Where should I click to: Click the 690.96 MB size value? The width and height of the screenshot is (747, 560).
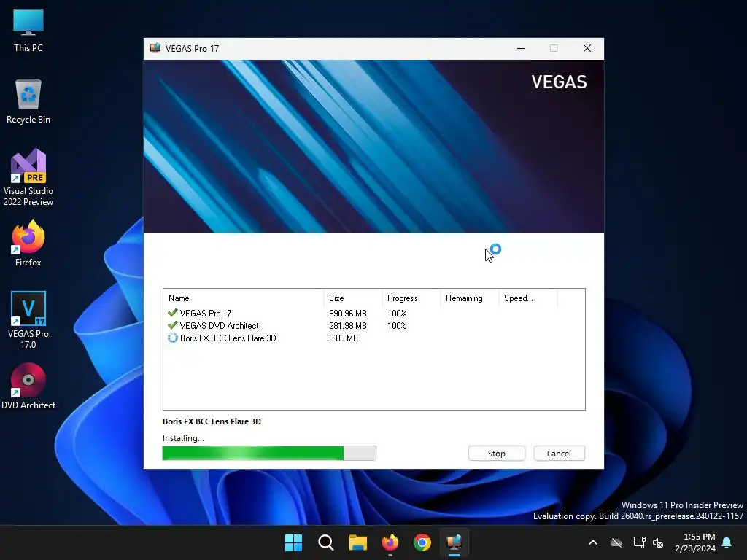tap(348, 314)
